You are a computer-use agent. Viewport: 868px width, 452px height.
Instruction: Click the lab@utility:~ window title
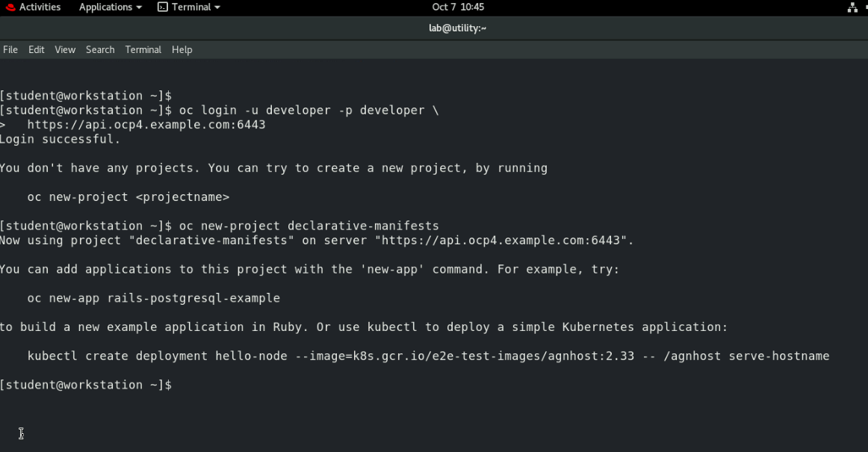(457, 28)
